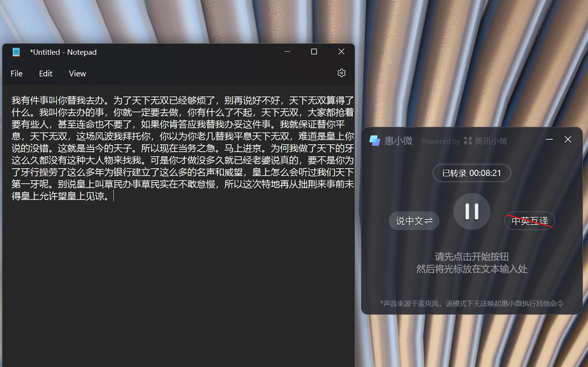Open Notepad settings via the gear icon

[x=341, y=73]
